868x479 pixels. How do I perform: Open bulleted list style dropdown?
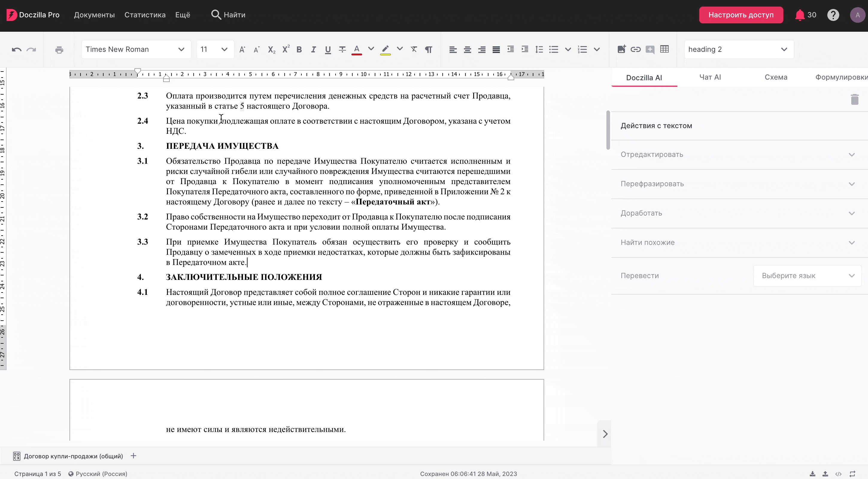pos(568,50)
